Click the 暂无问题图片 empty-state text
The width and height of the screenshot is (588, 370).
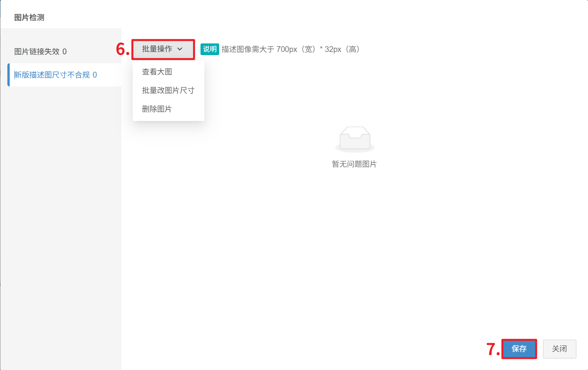coord(354,164)
